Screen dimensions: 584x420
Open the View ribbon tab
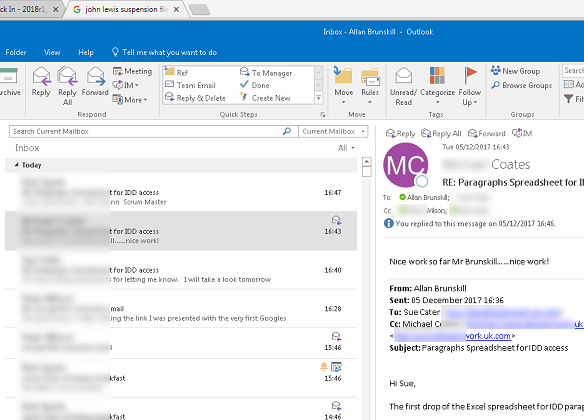[52, 52]
